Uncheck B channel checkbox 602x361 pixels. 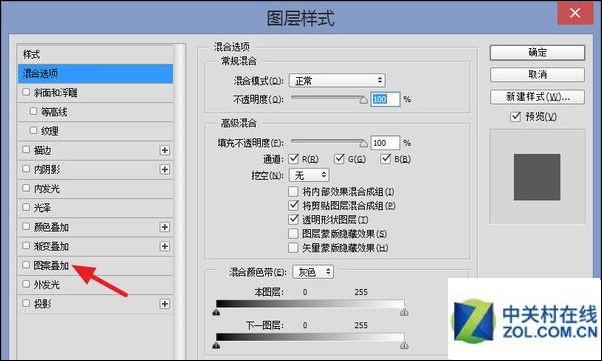385,159
